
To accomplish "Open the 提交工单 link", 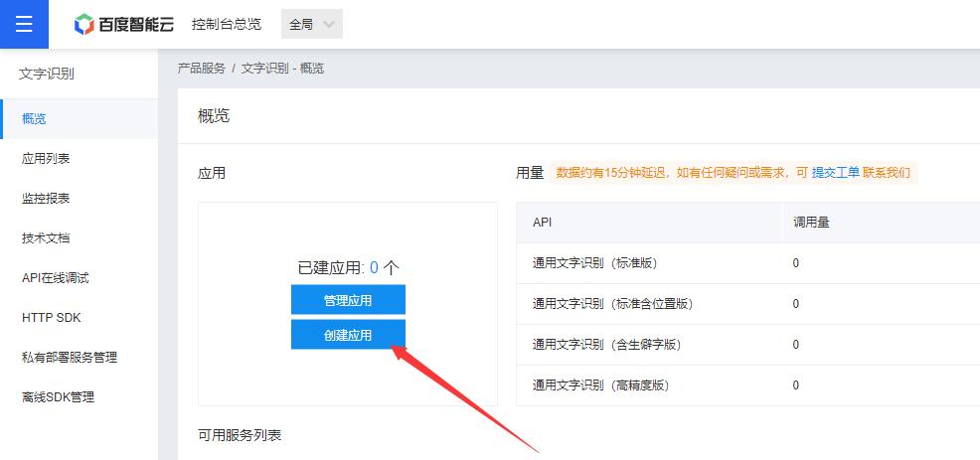I will pyautogui.click(x=835, y=173).
